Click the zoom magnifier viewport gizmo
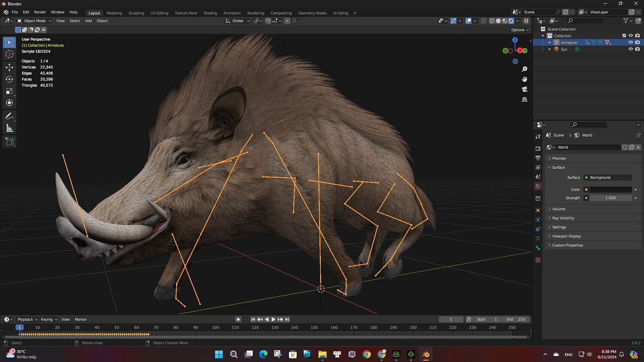 524,69
